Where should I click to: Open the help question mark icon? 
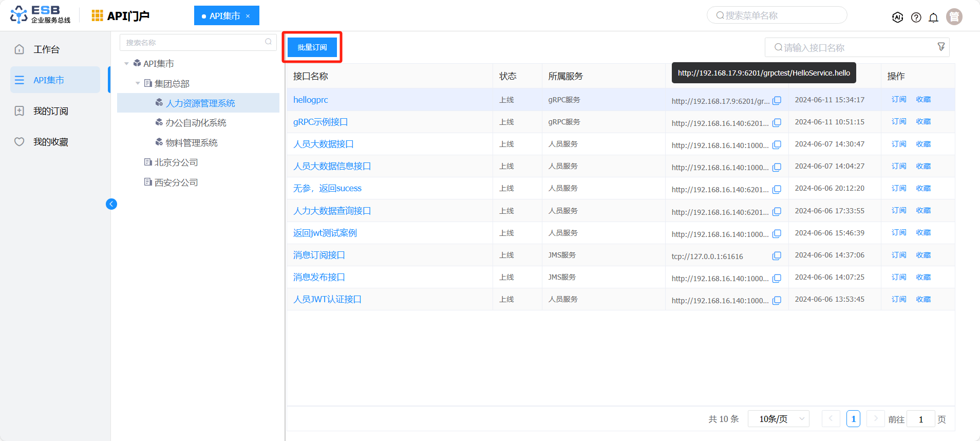tap(916, 17)
